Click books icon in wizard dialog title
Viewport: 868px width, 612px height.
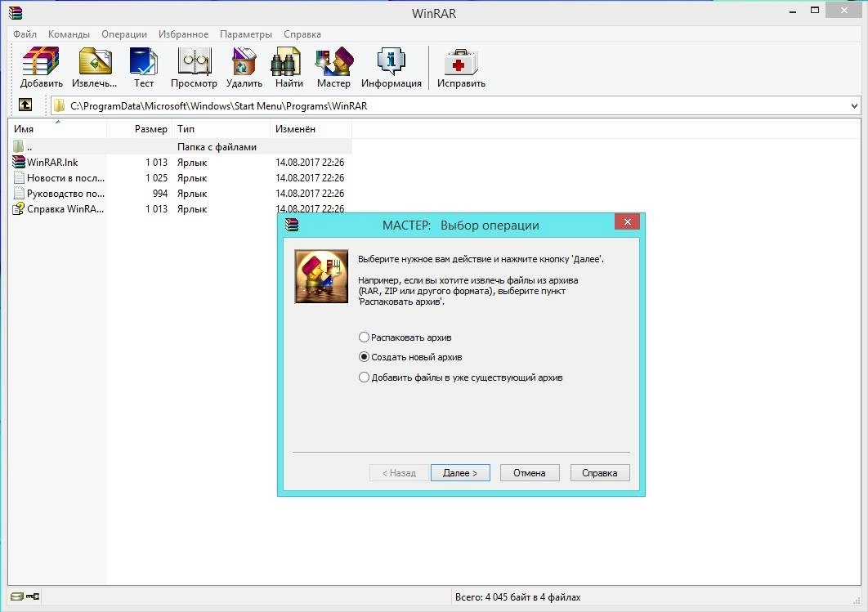point(292,225)
